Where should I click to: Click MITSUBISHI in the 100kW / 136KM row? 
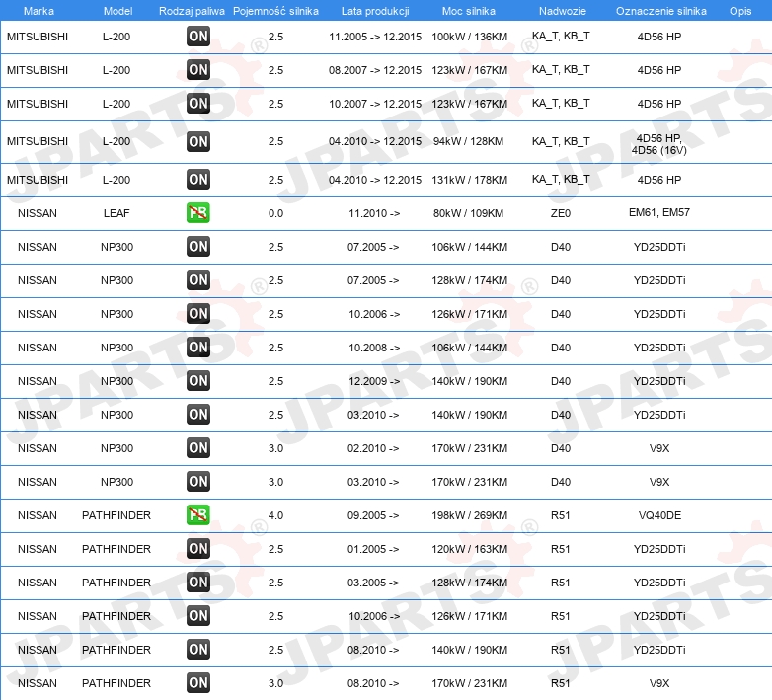(x=38, y=37)
